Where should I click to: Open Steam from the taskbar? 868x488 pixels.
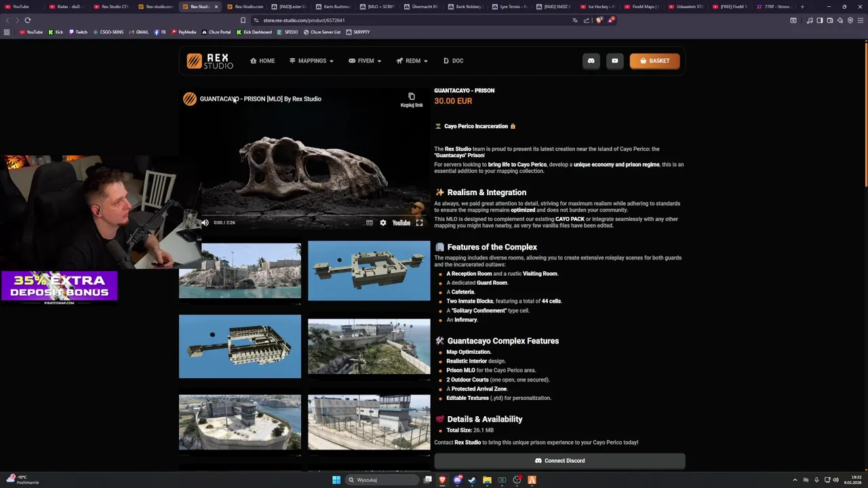click(x=472, y=480)
